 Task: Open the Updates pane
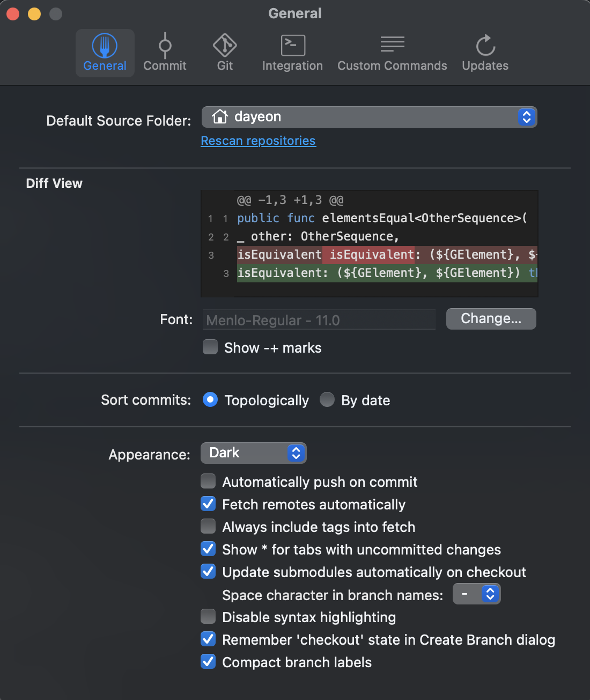[484, 53]
